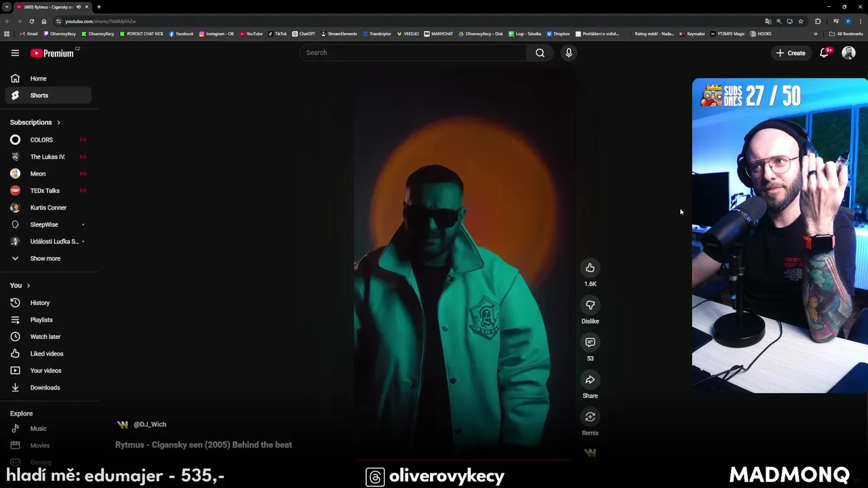868x488 pixels.
Task: Open Your videos in the sidebar
Action: click(x=48, y=371)
